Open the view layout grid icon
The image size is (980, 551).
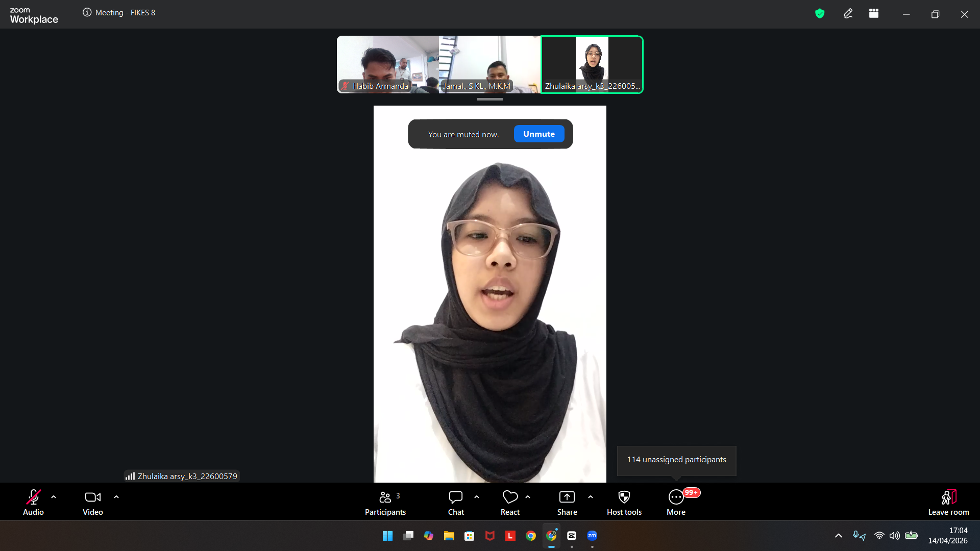pyautogui.click(x=874, y=14)
